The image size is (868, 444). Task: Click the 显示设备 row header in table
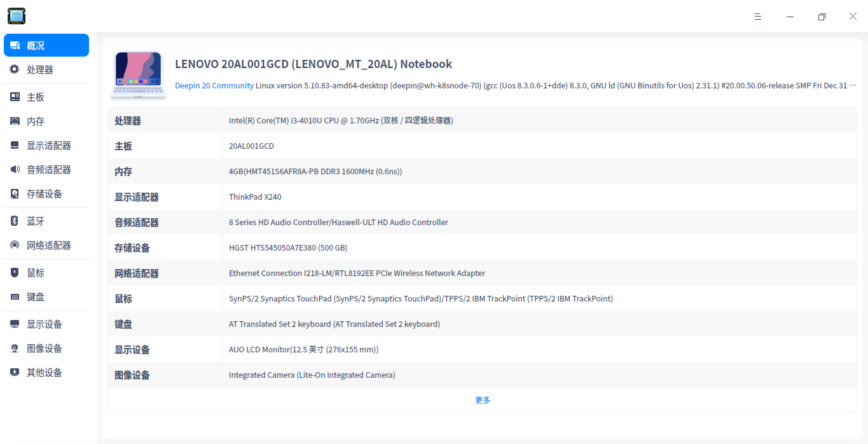click(132, 350)
